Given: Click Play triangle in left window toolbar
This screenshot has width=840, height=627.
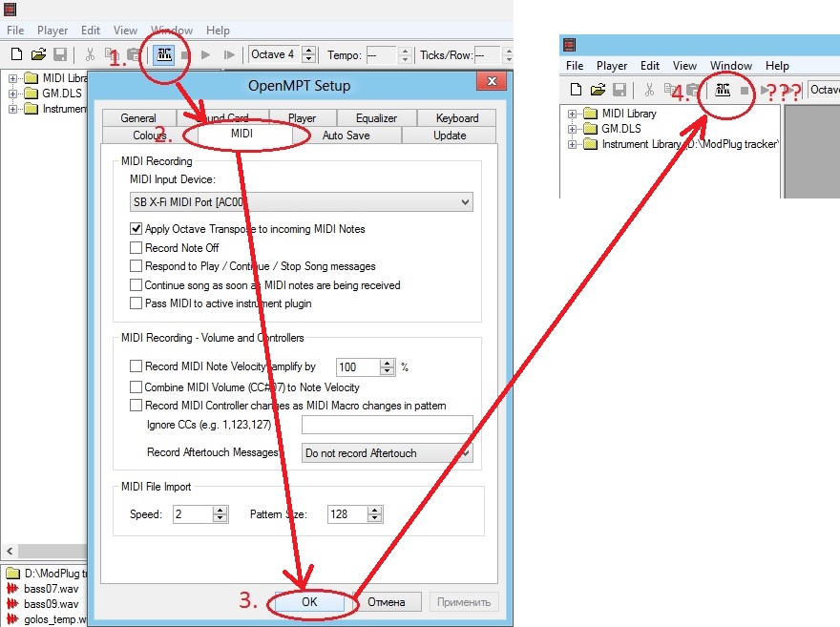Looking at the screenshot, I should click(206, 54).
